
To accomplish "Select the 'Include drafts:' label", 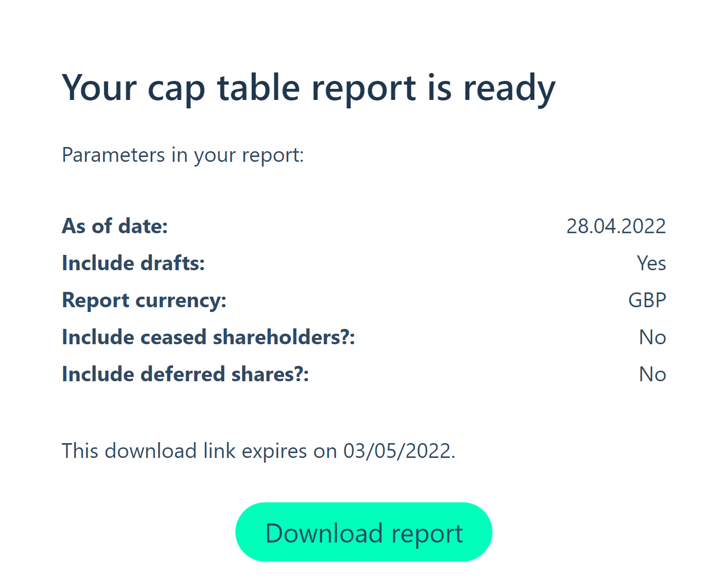I will [x=133, y=263].
